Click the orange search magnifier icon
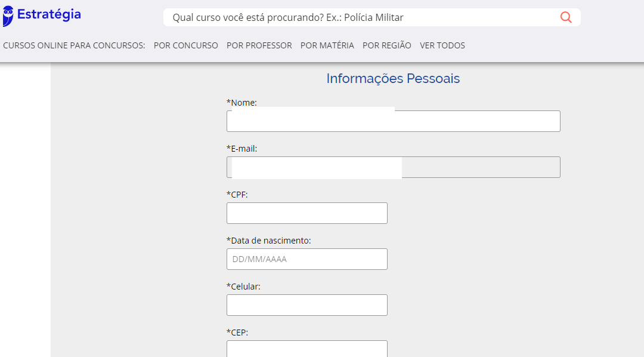 pyautogui.click(x=566, y=17)
